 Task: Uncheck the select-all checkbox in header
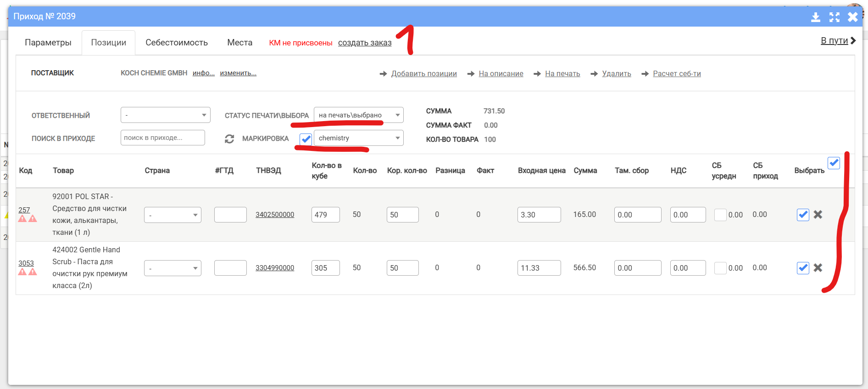point(834,163)
